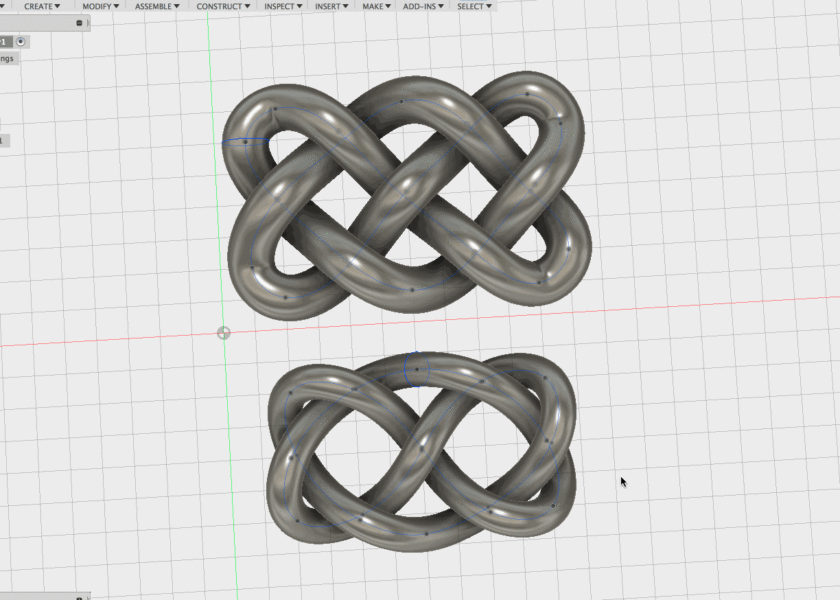The height and width of the screenshot is (600, 840).
Task: Select the Document Settings browser item
Action: 8,59
